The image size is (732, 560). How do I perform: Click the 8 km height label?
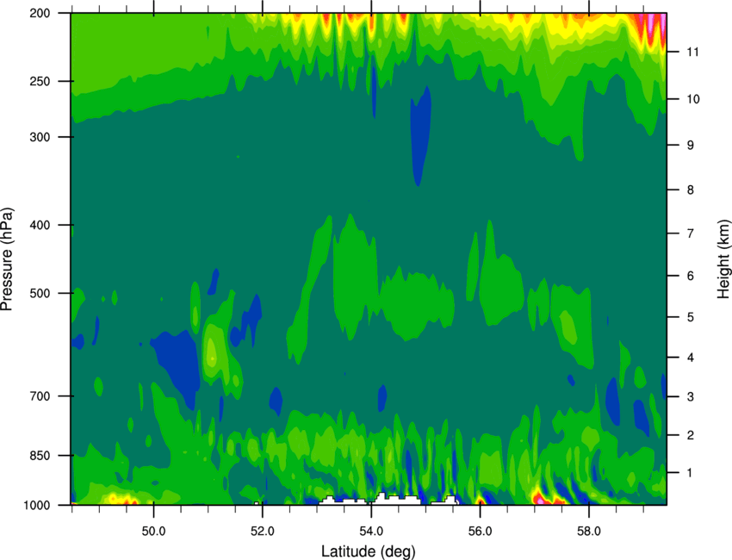(x=690, y=190)
